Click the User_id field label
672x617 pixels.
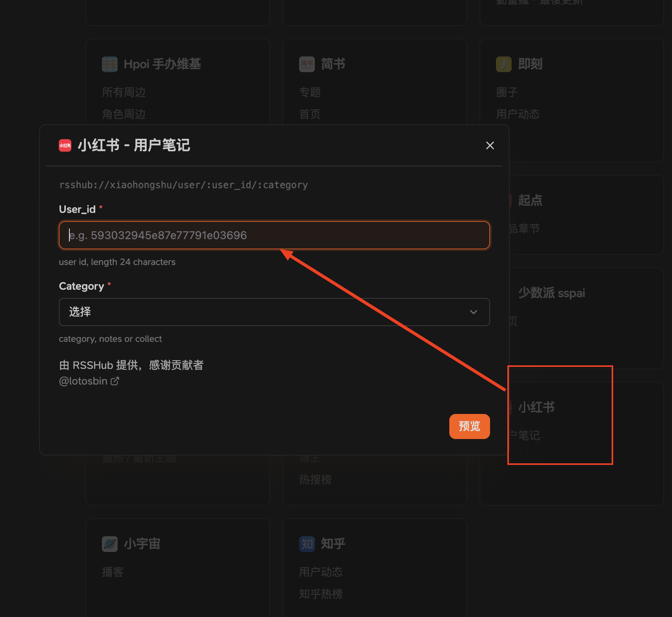point(77,209)
